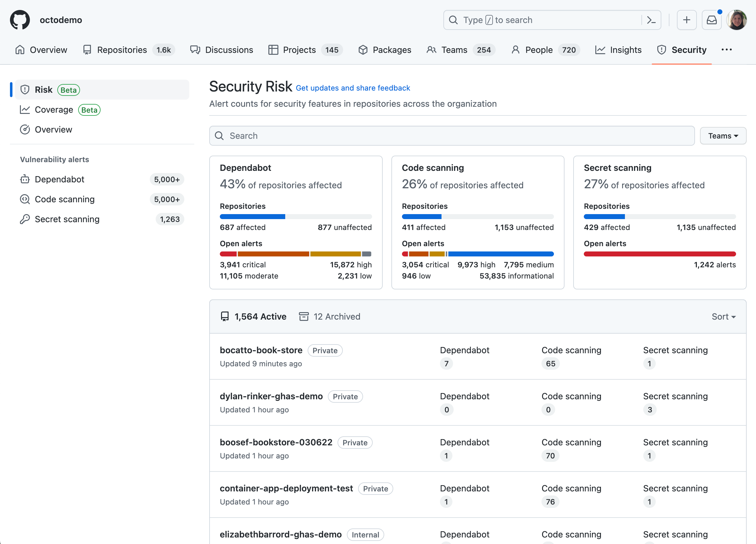Screen dimensions: 756x544
Task: Open the command palette icon in search bar
Action: tap(651, 20)
